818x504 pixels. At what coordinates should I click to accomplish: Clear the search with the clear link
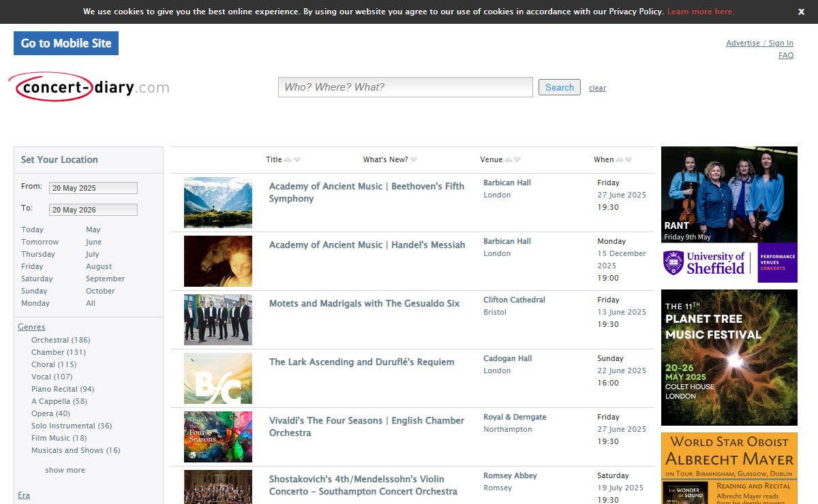click(x=598, y=88)
